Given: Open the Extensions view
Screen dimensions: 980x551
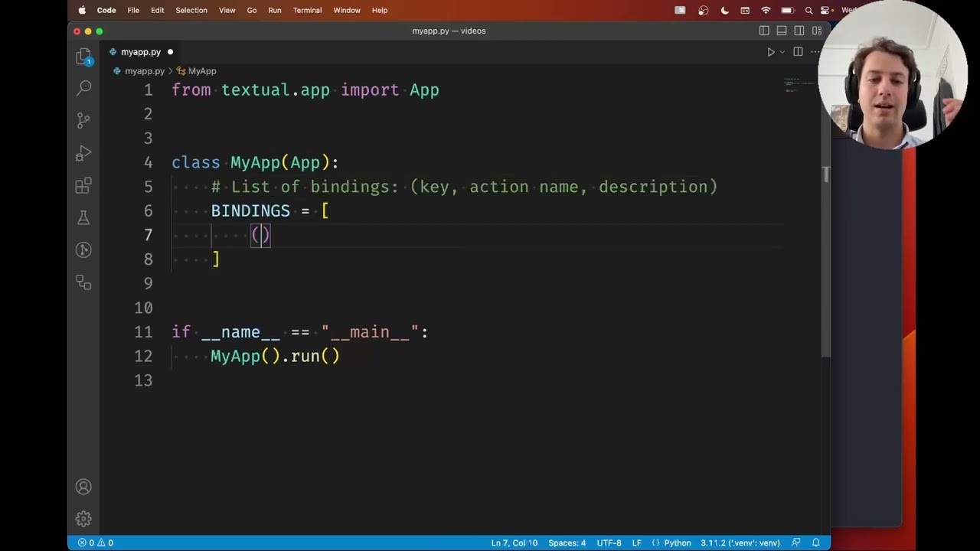Looking at the screenshot, I should click(x=84, y=186).
